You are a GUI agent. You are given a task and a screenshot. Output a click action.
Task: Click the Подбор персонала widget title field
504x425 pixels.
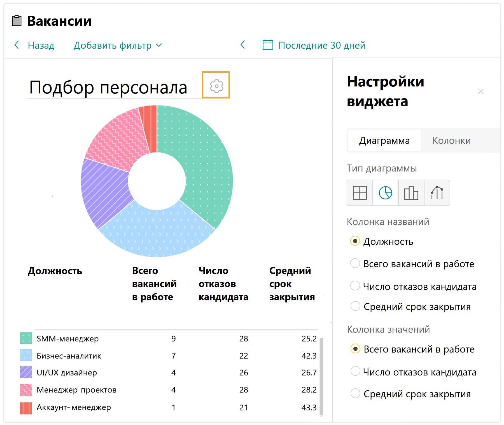pos(108,88)
